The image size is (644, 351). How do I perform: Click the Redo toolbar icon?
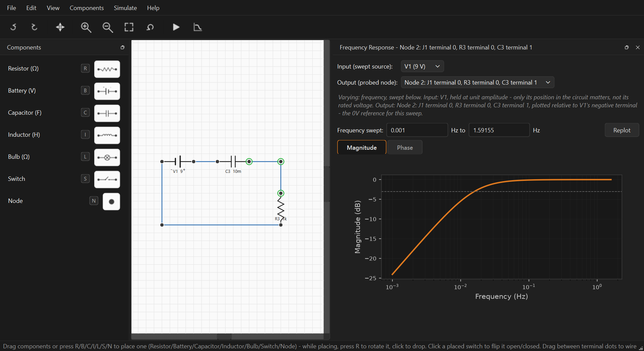tap(34, 27)
